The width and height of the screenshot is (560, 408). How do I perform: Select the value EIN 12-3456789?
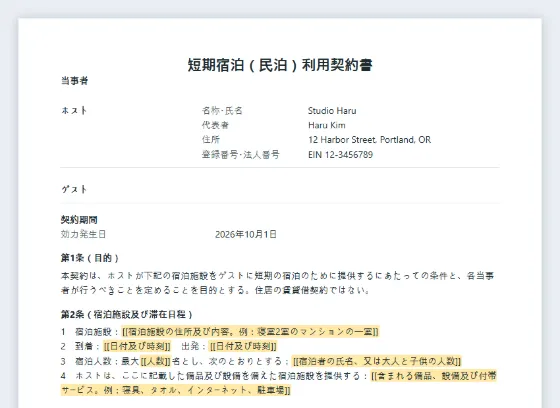[x=340, y=155]
